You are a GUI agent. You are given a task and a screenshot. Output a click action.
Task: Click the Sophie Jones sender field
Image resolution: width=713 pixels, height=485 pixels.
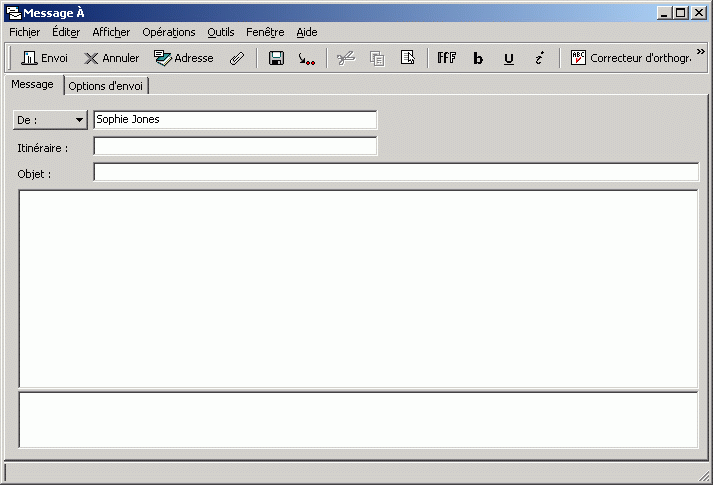click(x=235, y=120)
